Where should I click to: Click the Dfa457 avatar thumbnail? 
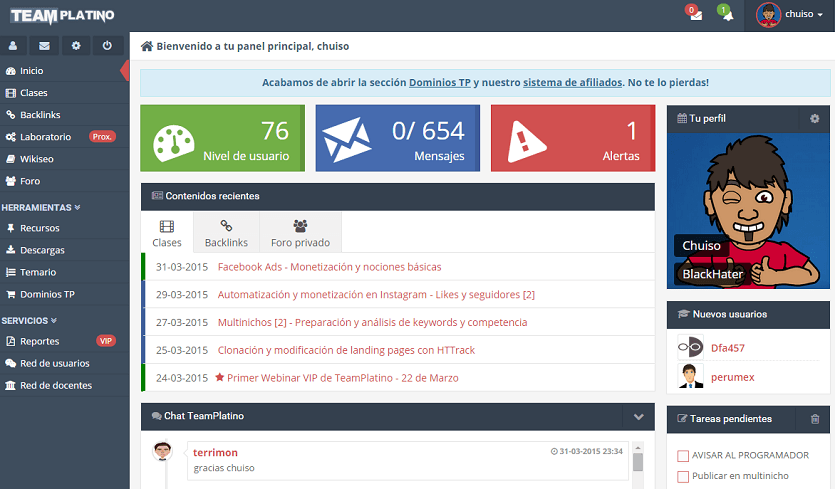(x=690, y=347)
